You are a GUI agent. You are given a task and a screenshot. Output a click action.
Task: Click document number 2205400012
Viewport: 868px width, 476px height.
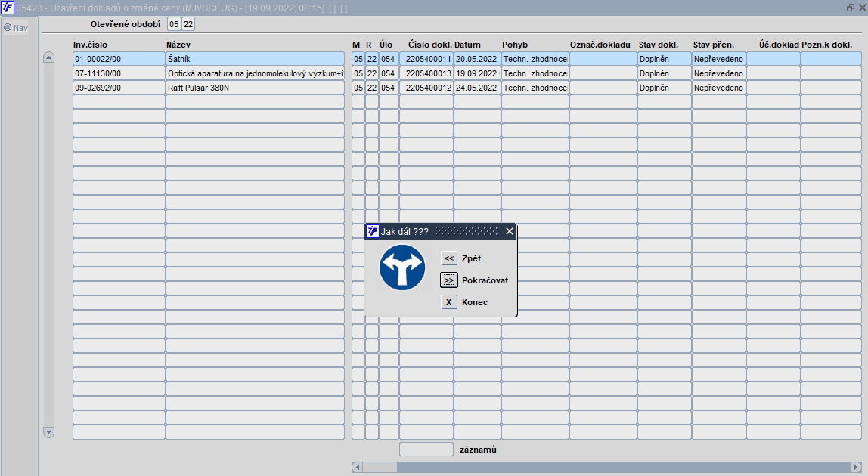point(426,88)
